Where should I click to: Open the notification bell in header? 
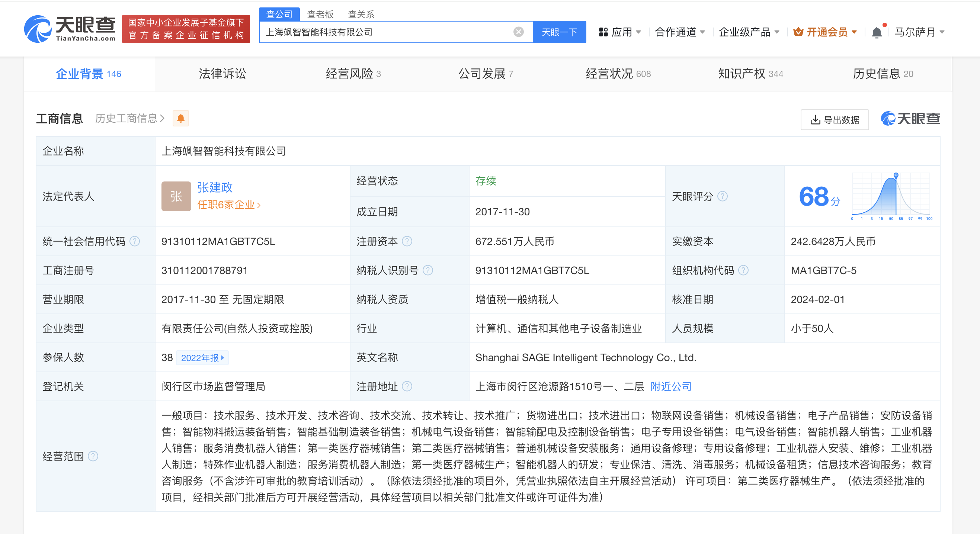(877, 32)
